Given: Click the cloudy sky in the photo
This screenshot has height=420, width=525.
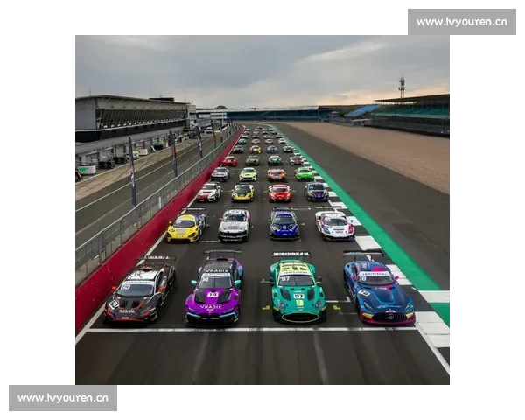Looking at the screenshot, I should tap(262, 66).
